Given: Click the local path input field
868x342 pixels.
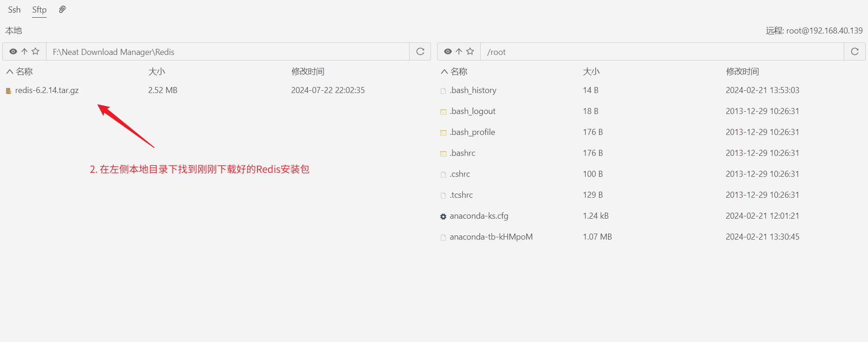Looking at the screenshot, I should point(227,52).
